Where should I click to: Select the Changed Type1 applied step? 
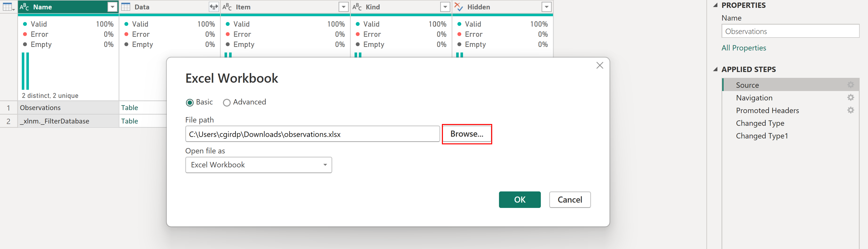click(761, 136)
